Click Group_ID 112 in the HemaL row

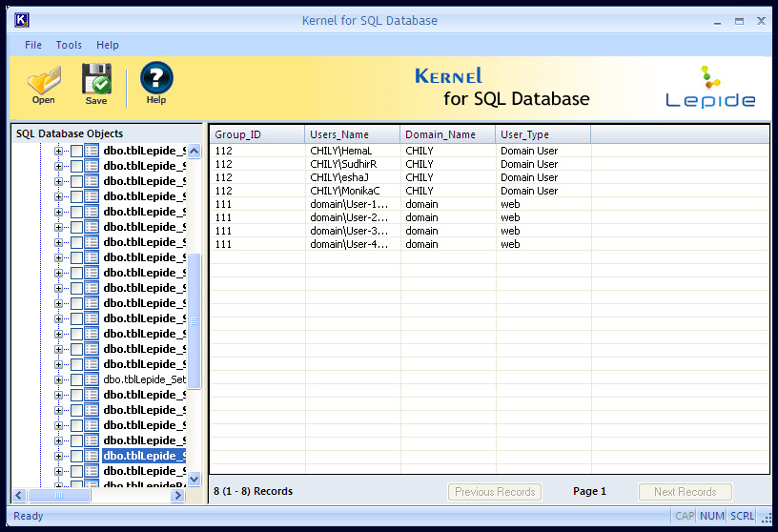[x=257, y=151]
